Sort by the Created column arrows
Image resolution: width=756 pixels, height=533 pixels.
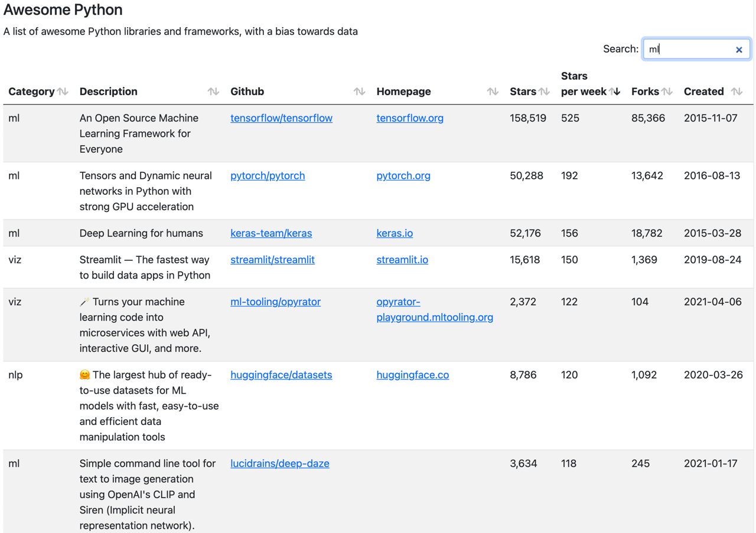(x=737, y=91)
